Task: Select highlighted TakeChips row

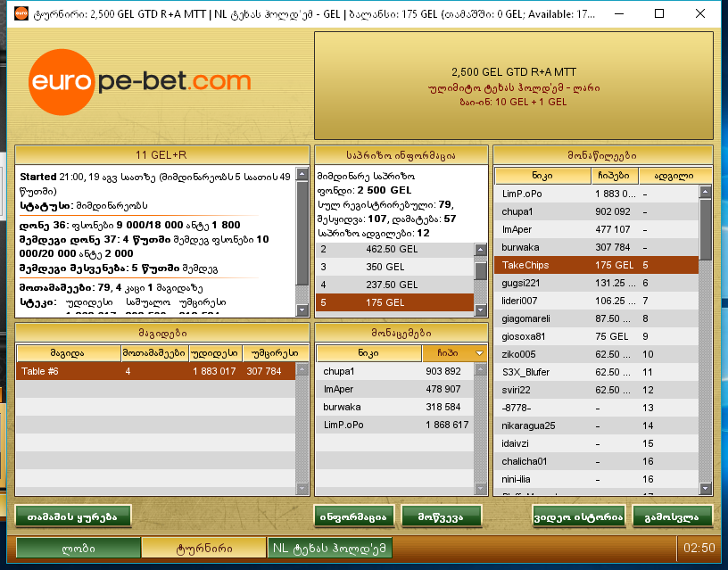Action: pos(597,265)
